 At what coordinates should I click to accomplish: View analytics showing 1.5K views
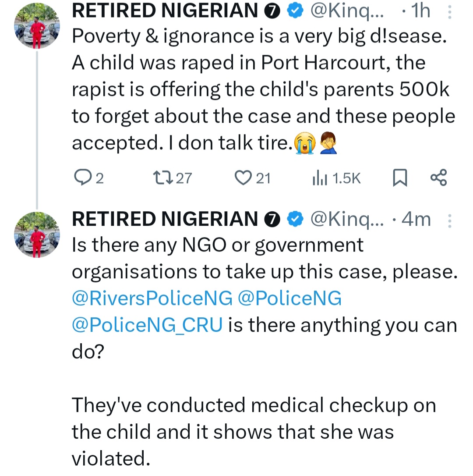320,178
